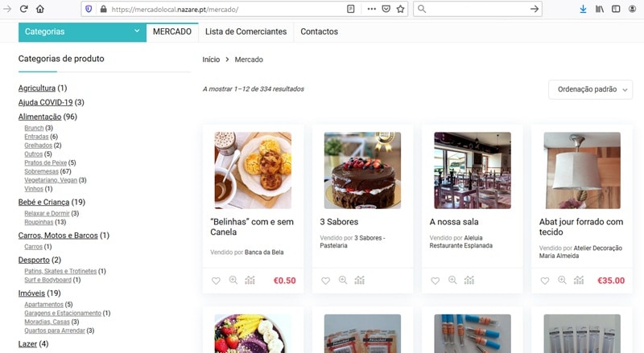Image resolution: width=644 pixels, height=353 pixels.
Task: Go to Início breadcrumb link
Action: tap(211, 60)
